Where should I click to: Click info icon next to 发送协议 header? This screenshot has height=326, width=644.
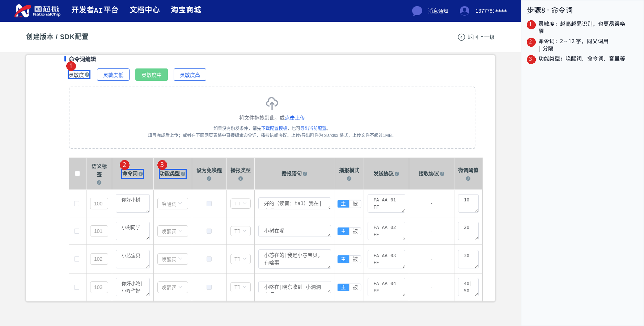tap(397, 174)
